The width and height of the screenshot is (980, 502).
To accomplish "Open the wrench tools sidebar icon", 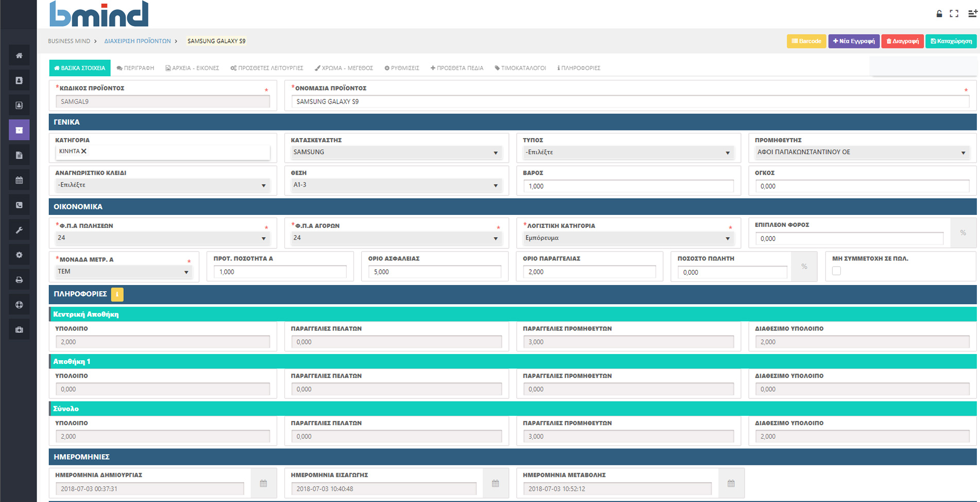I will click(x=19, y=230).
